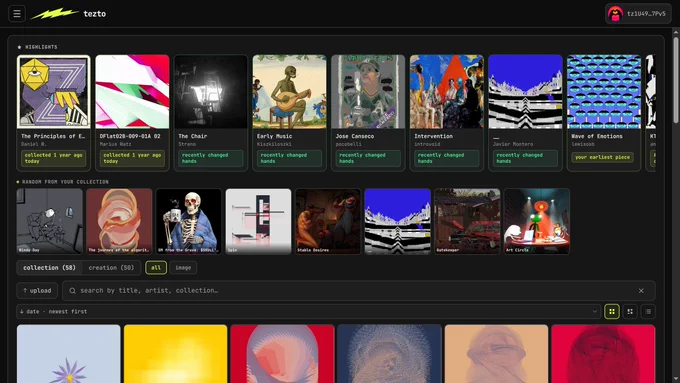Open the GM from the Grave skeleton piece

pos(189,221)
